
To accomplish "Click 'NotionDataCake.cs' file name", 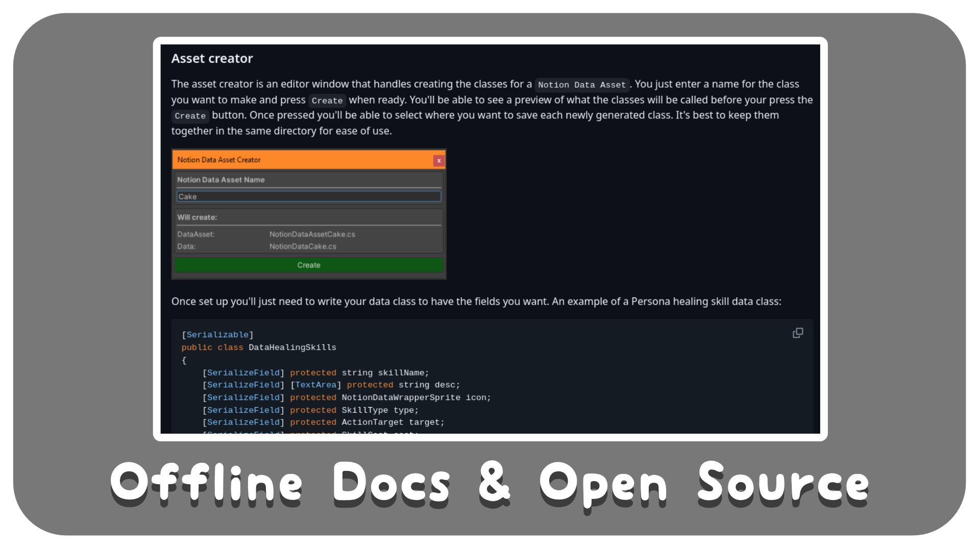I will click(x=303, y=246).
